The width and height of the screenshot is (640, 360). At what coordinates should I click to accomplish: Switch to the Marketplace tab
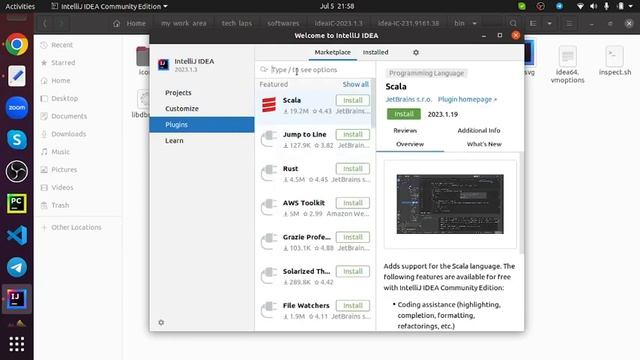332,52
